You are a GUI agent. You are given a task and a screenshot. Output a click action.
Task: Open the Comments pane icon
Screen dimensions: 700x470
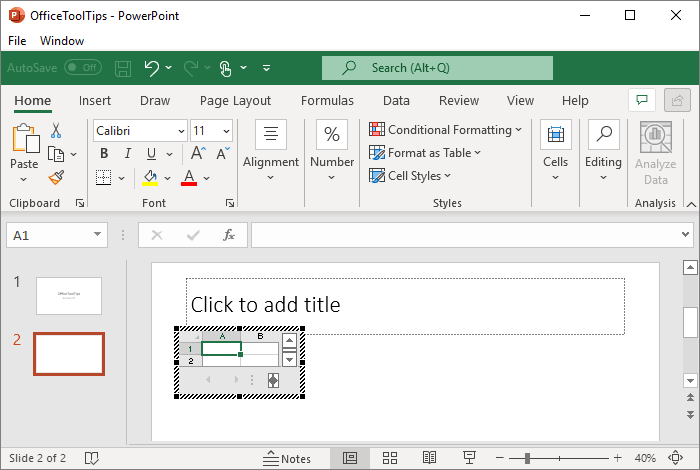[x=642, y=100]
